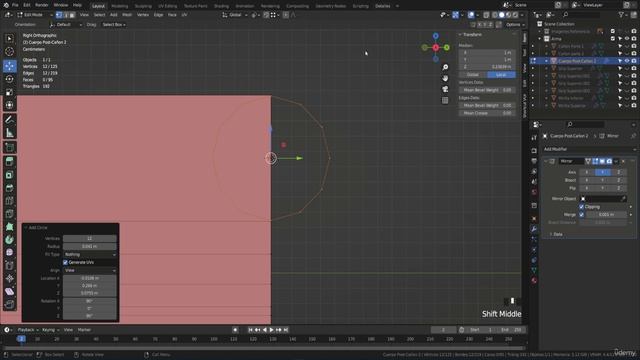Choose the Measure tool
The image size is (640, 360).
point(9,133)
